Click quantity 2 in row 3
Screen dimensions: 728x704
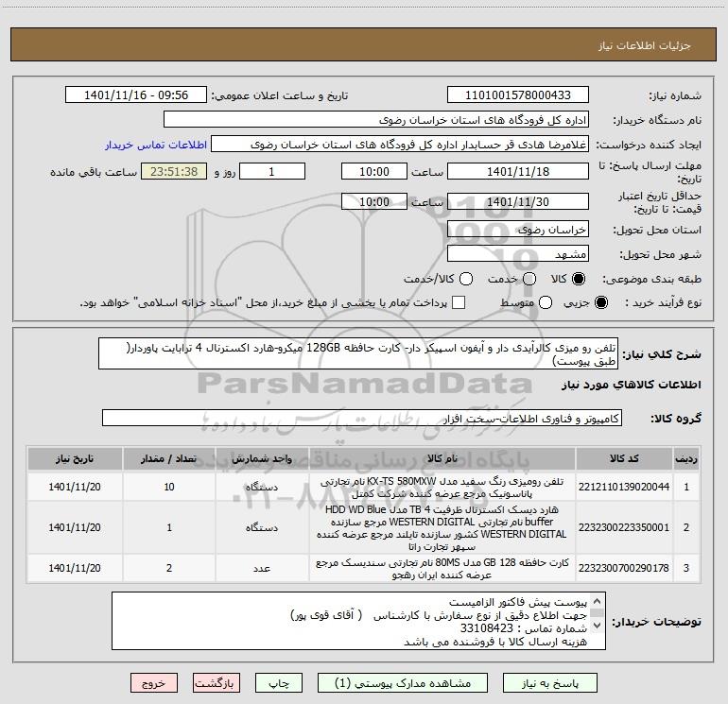(x=169, y=568)
